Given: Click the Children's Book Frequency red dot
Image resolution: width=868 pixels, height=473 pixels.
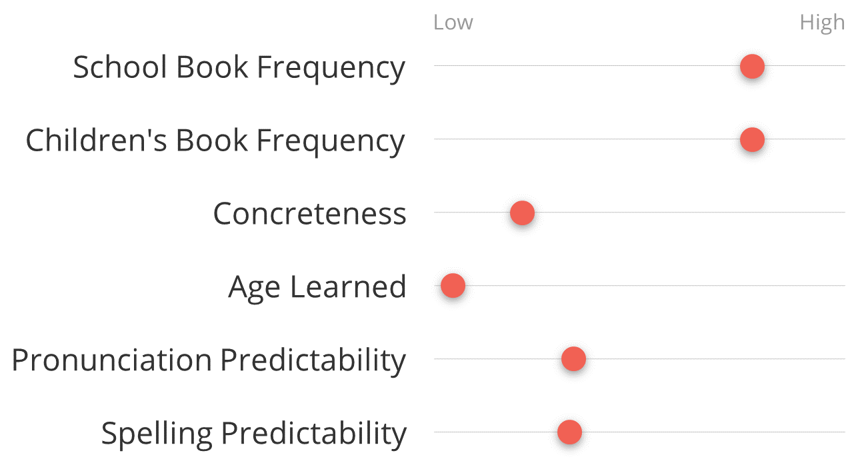Looking at the screenshot, I should click(x=752, y=140).
